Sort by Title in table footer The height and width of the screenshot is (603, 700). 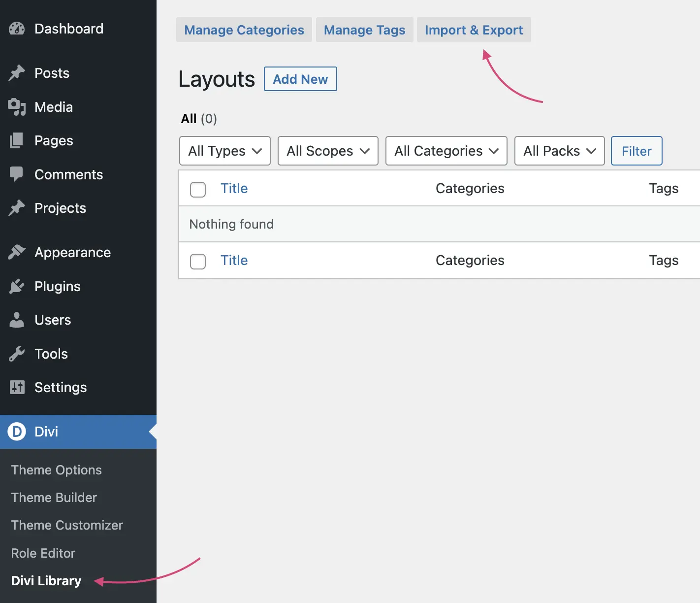pyautogui.click(x=234, y=260)
